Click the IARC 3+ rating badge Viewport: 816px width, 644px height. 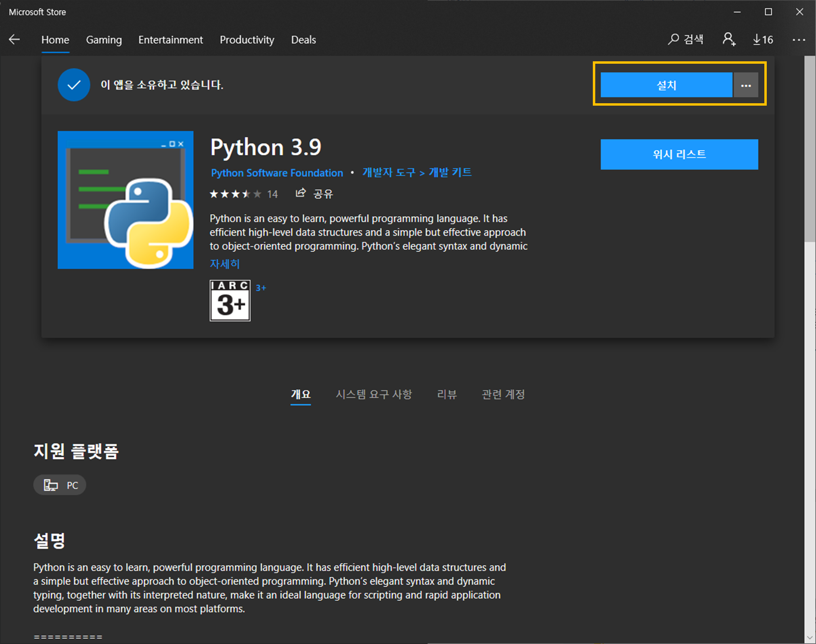tap(230, 300)
